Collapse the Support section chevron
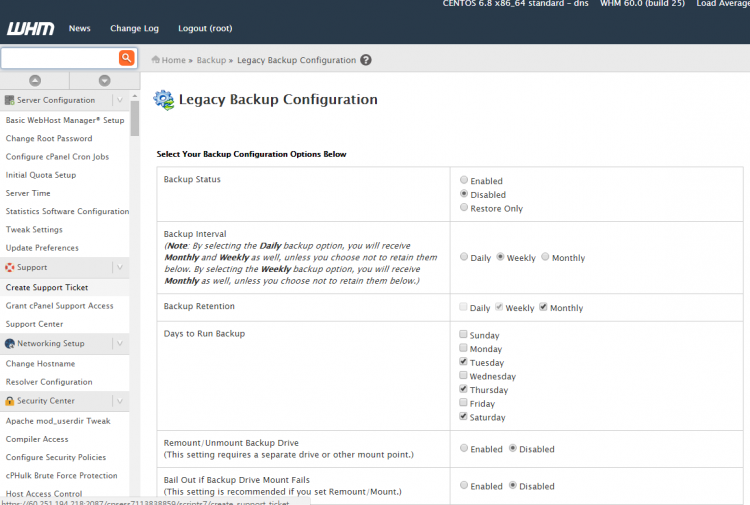Viewport: 750px width, 505px height. pyautogui.click(x=120, y=267)
